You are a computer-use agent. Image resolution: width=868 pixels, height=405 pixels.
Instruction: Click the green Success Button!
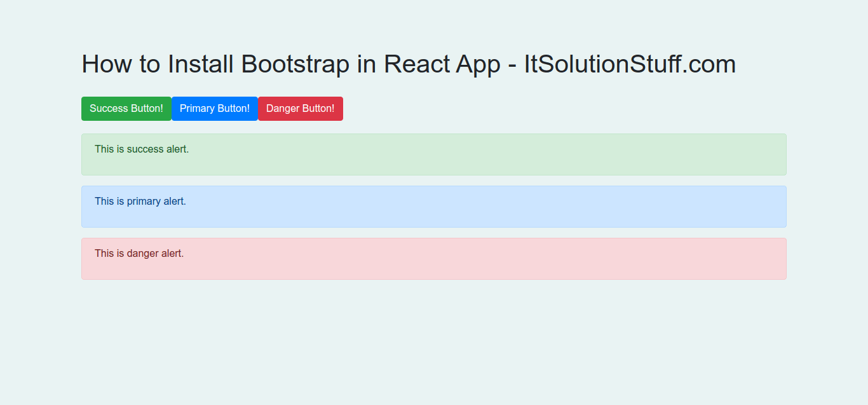click(x=126, y=109)
